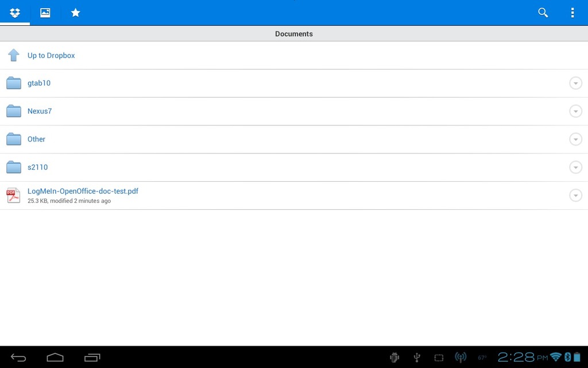588x368 pixels.
Task: Click the PDF file type icon
Action: tap(13, 195)
